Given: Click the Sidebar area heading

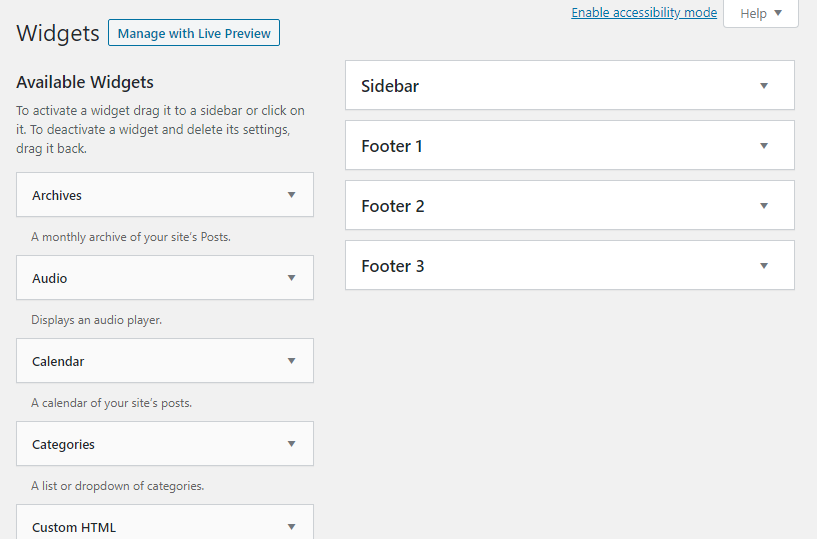Looking at the screenshot, I should pos(390,86).
